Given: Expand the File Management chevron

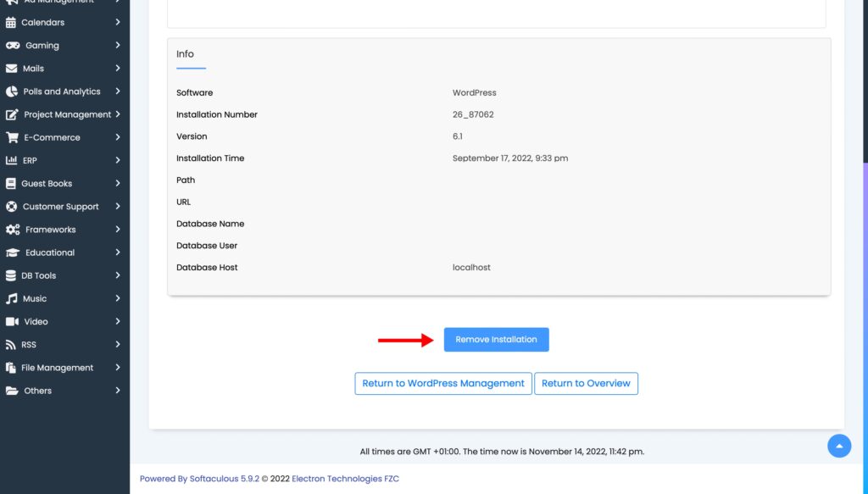Looking at the screenshot, I should pos(118,367).
